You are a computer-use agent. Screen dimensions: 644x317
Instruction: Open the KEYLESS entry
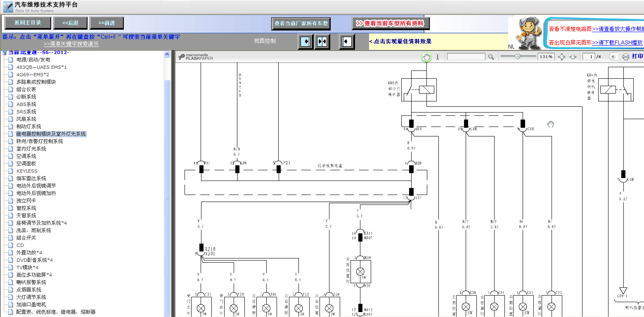pyautogui.click(x=27, y=171)
